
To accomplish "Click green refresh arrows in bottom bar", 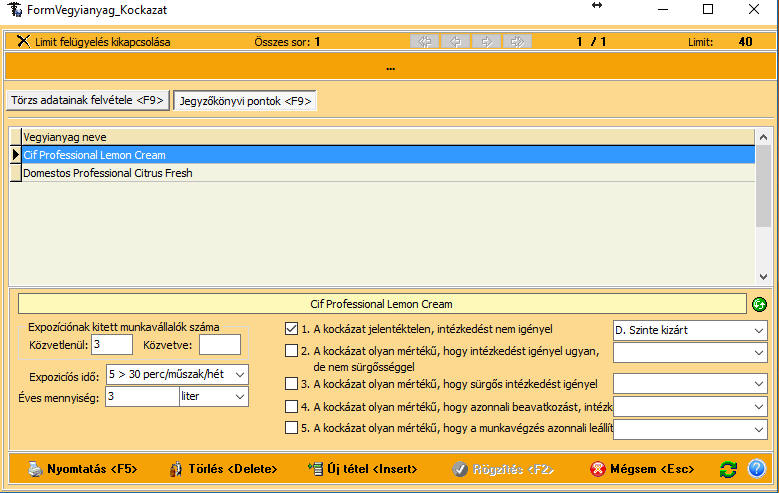I will click(x=728, y=469).
